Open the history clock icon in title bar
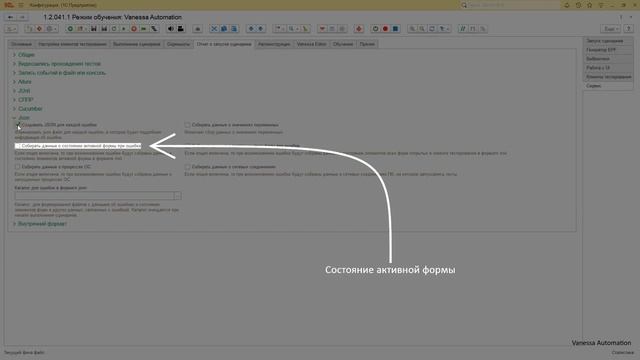This screenshot has width=640, height=360. coord(578,5)
